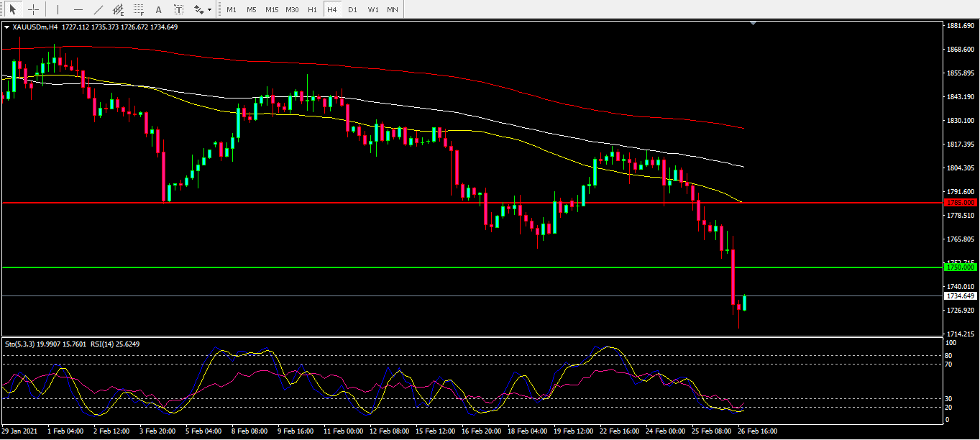Switch to M15 timeframe
Viewport: 980px width, 440px height.
click(271, 9)
